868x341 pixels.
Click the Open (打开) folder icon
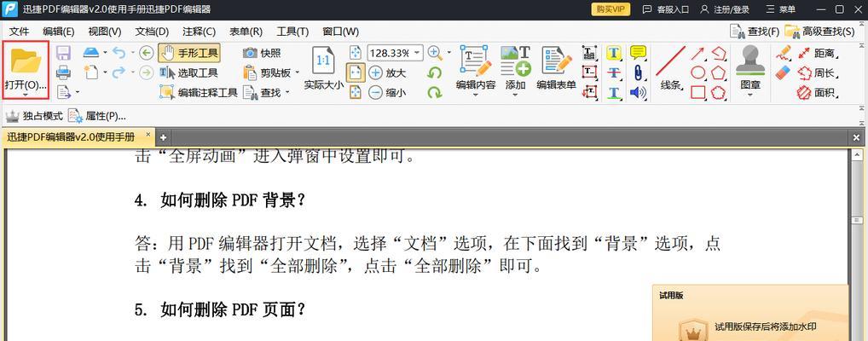pos(26,61)
